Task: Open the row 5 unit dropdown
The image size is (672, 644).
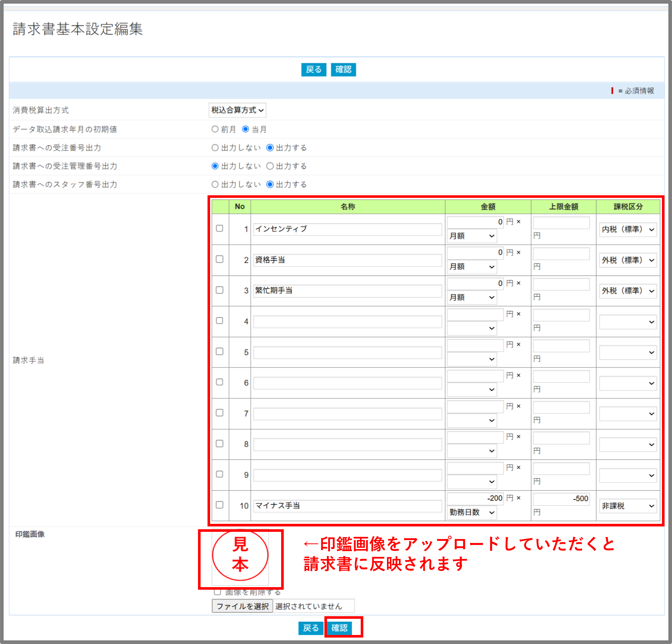Action: click(472, 359)
